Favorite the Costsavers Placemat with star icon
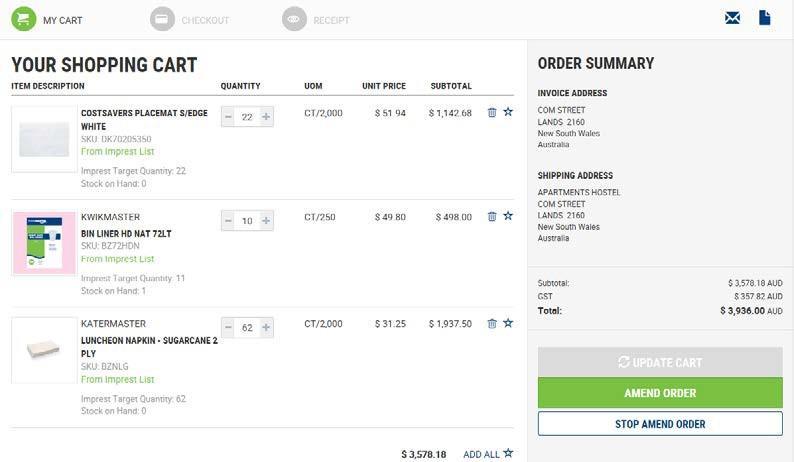Screen dimensions: 794x462 (508, 113)
